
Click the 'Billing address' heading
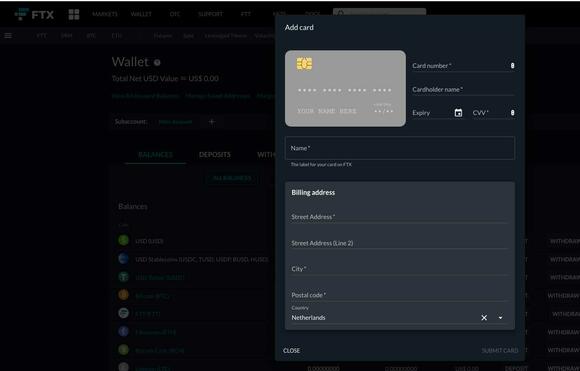[313, 192]
